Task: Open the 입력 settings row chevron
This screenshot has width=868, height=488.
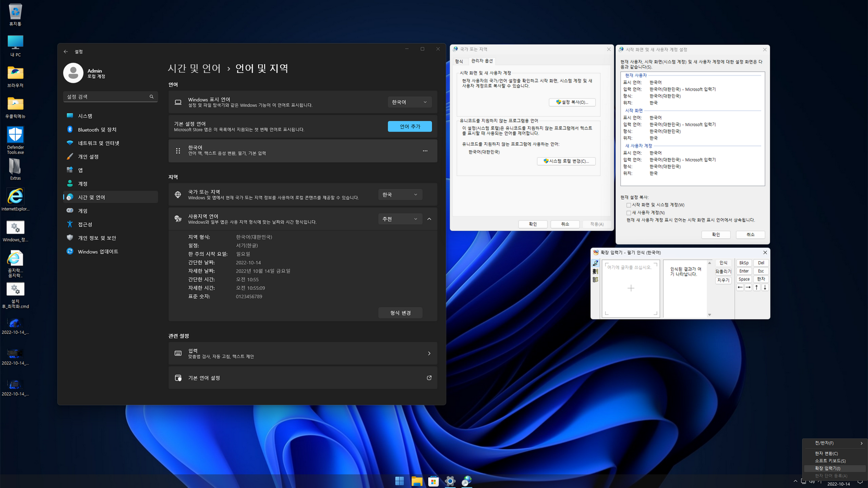Action: (429, 353)
